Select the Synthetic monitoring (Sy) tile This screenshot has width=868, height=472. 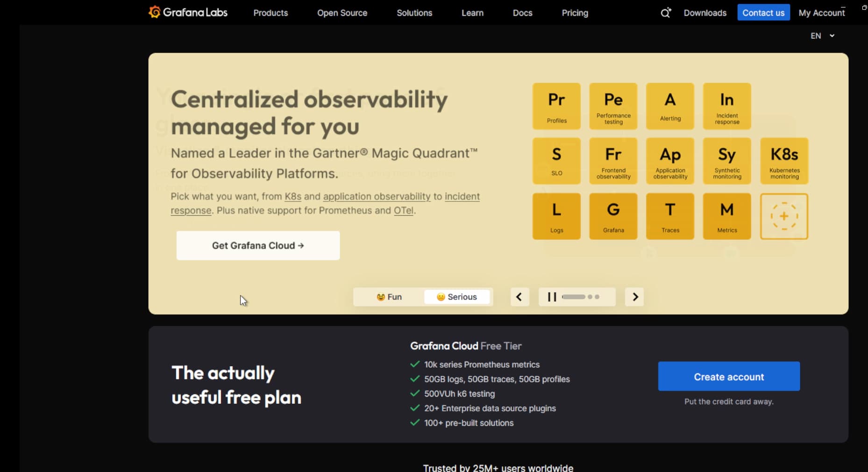[x=727, y=161]
